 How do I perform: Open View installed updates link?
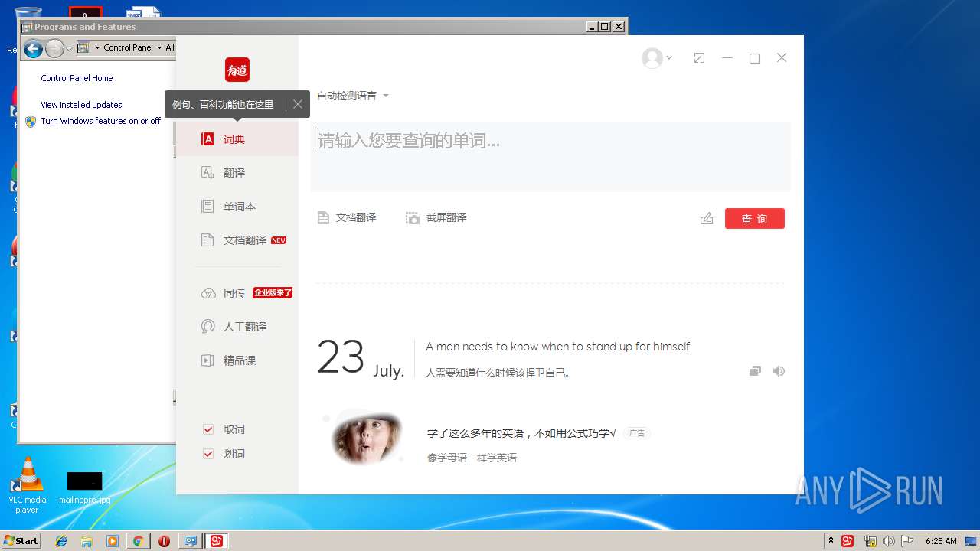81,105
